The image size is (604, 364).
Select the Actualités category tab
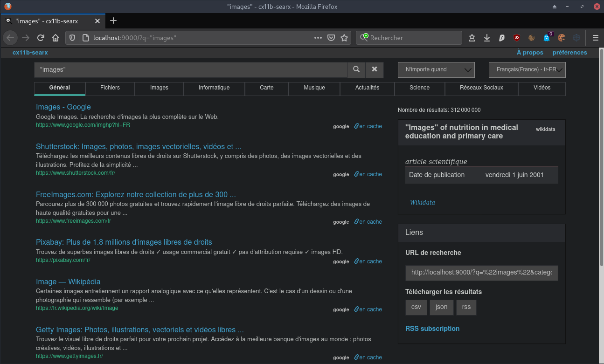click(367, 88)
